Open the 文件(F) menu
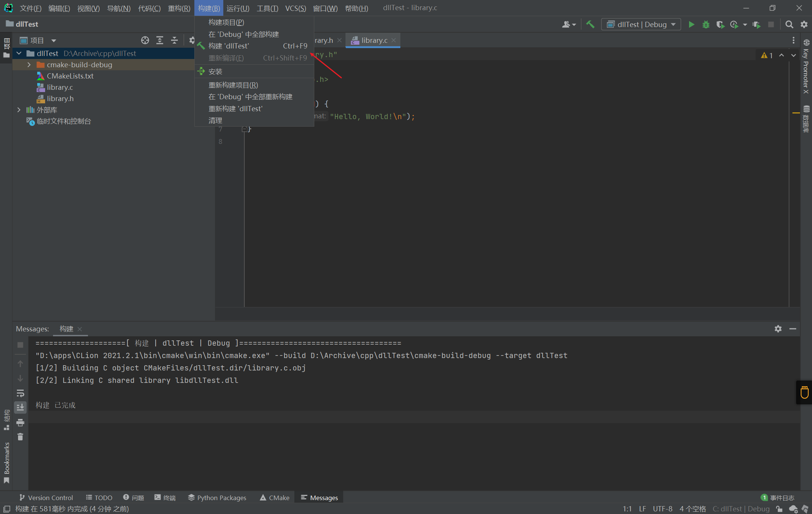Viewport: 812px width, 514px height. click(30, 8)
